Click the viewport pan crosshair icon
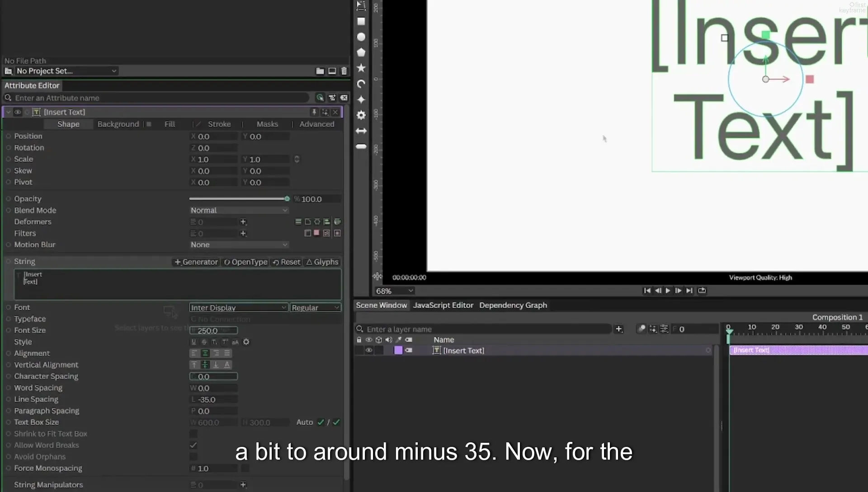This screenshot has width=868, height=492. [x=377, y=276]
